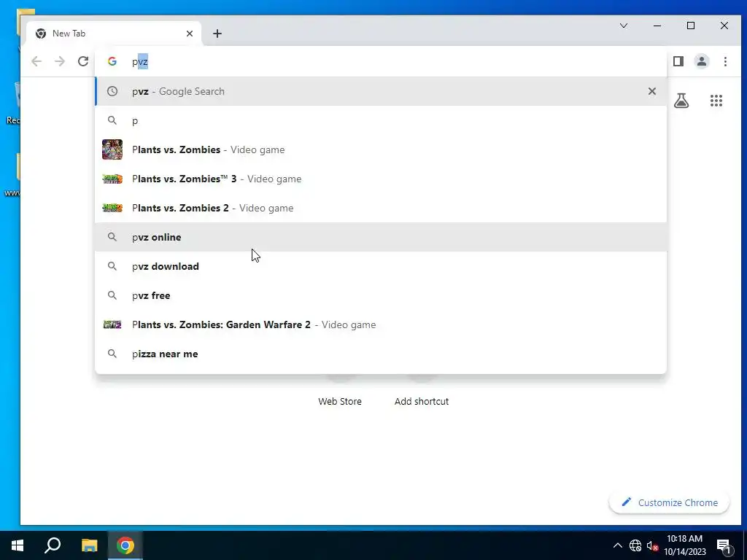This screenshot has width=747, height=560.
Task: Open the Google apps grid
Action: (x=716, y=101)
